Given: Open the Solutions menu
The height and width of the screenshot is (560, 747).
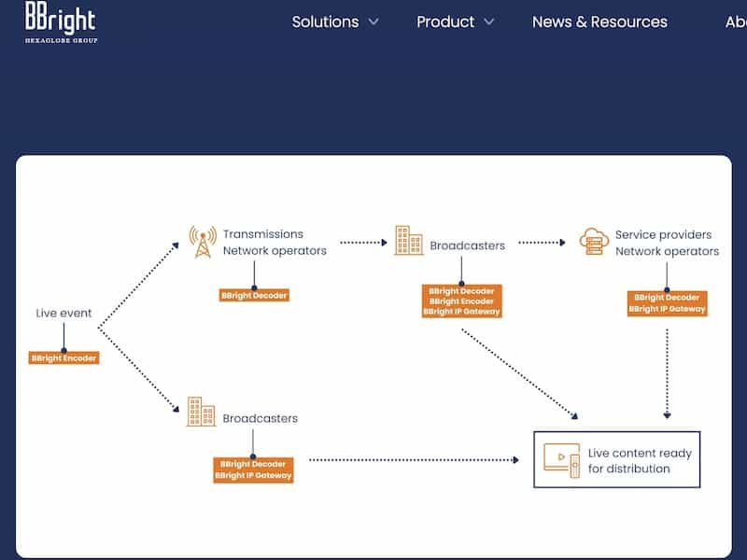Looking at the screenshot, I should 325,22.
